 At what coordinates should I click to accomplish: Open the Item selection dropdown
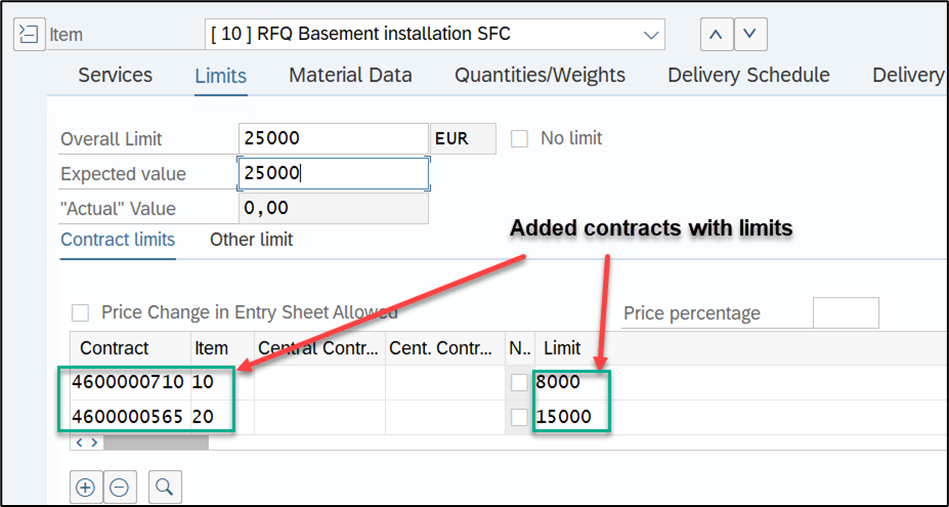[x=651, y=34]
